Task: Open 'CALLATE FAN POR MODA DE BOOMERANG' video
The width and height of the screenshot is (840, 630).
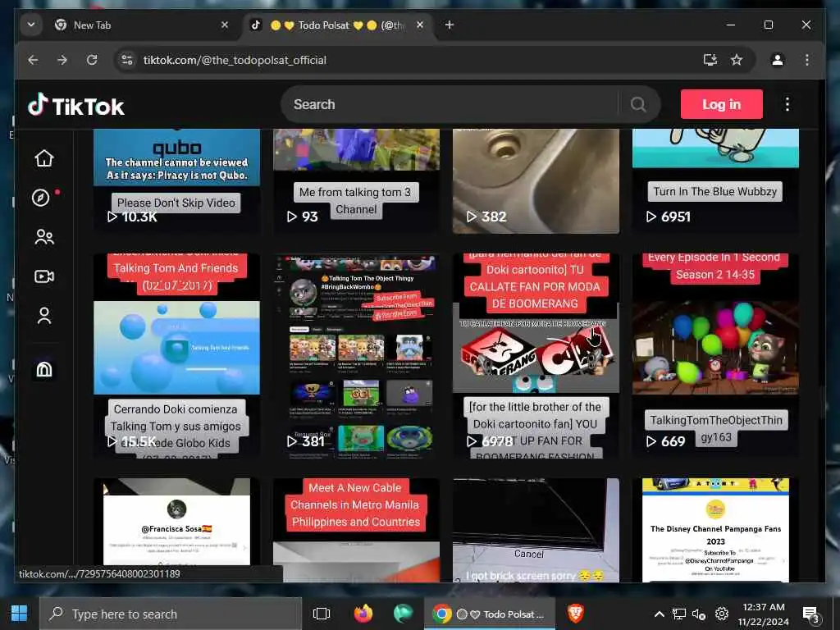Action: (x=536, y=356)
